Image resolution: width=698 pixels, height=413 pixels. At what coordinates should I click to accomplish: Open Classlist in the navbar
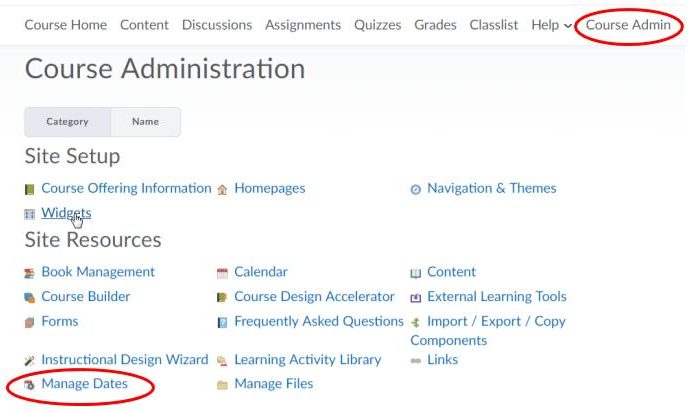tap(494, 25)
